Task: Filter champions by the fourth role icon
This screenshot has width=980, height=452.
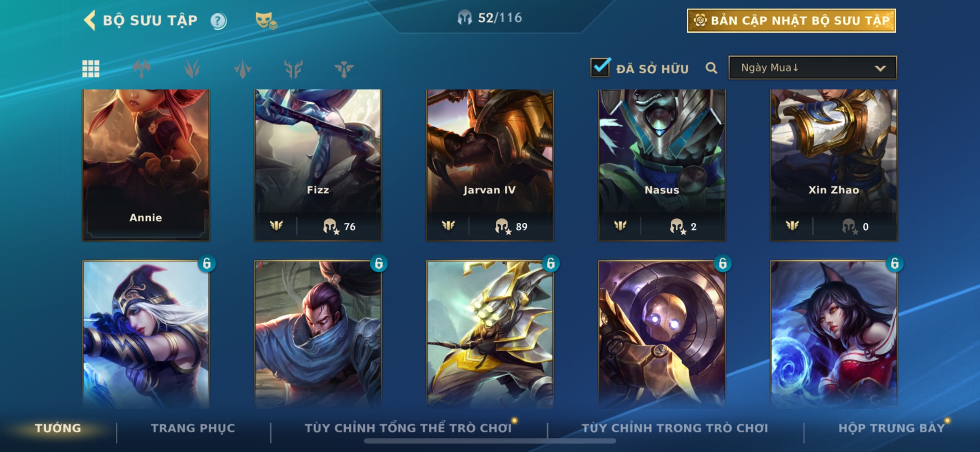Action: [x=293, y=69]
